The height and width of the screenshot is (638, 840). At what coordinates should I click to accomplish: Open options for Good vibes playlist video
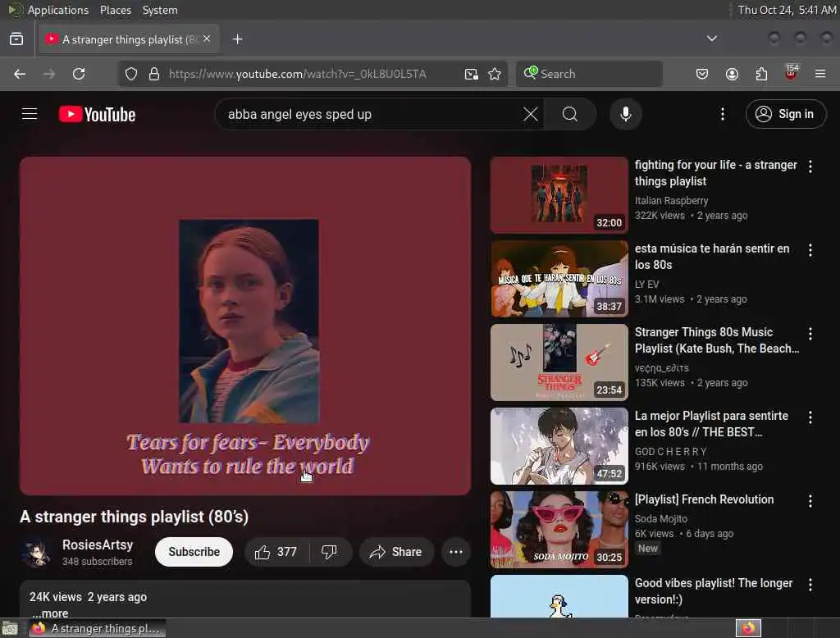[x=810, y=585]
